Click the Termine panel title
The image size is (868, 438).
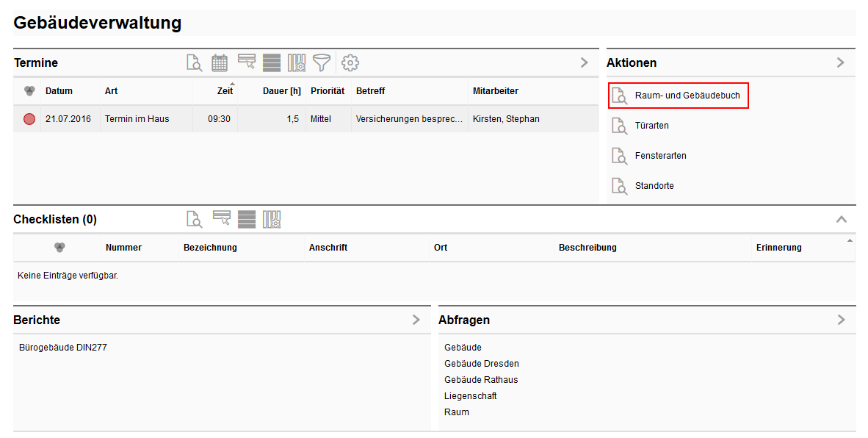pos(36,62)
